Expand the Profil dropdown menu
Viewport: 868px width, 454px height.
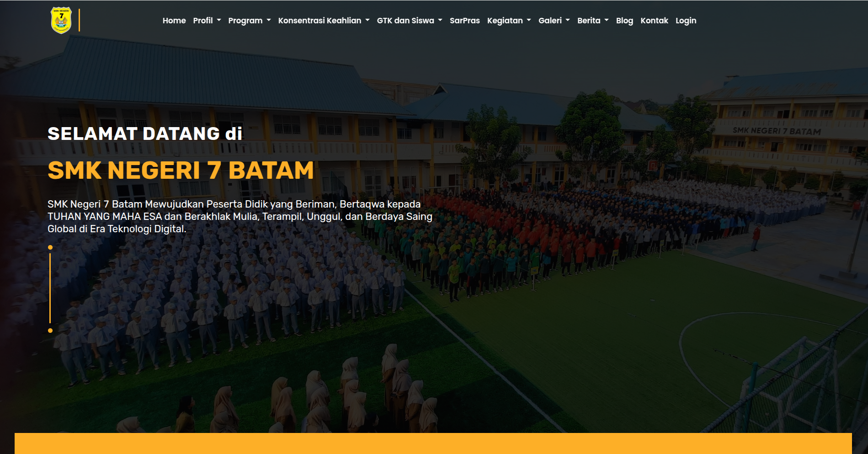[207, 21]
